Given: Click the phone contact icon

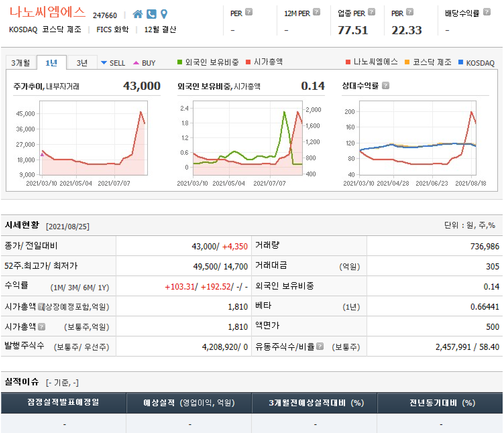Looking at the screenshot, I should 152,14.
